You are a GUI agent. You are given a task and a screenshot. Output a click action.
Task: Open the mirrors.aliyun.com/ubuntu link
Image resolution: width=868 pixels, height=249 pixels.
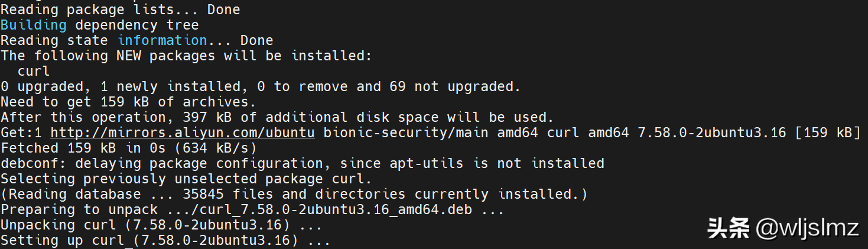point(182,132)
